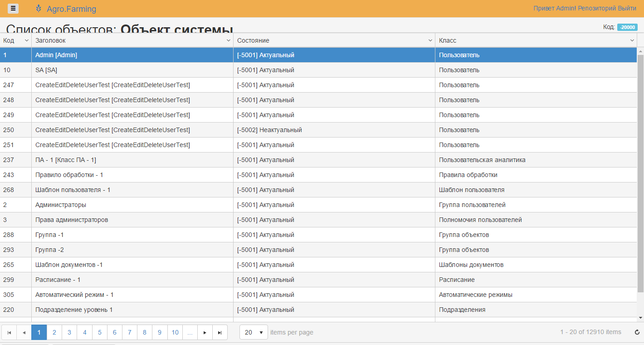Click the Шаблоны документов class cell
644x345 pixels.
[x=536, y=265]
